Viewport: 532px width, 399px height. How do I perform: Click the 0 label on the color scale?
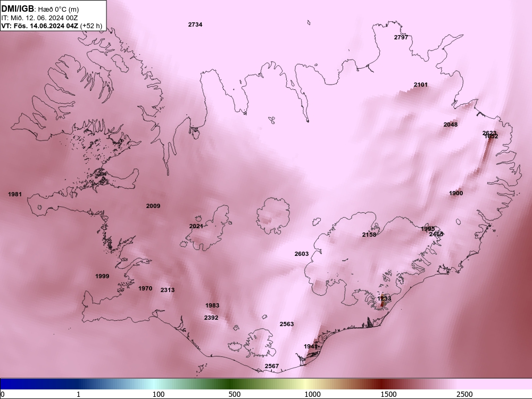[x=3, y=394]
